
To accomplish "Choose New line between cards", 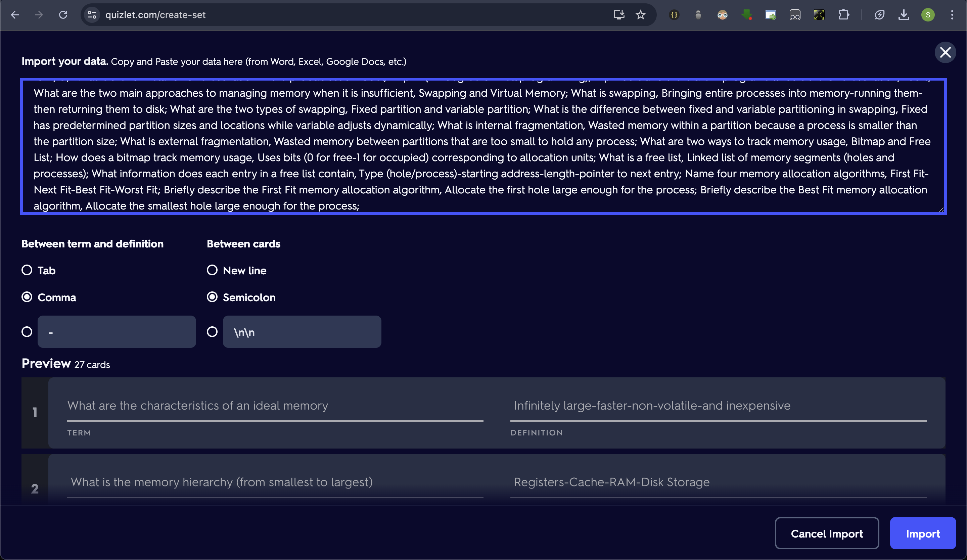I will coord(212,270).
